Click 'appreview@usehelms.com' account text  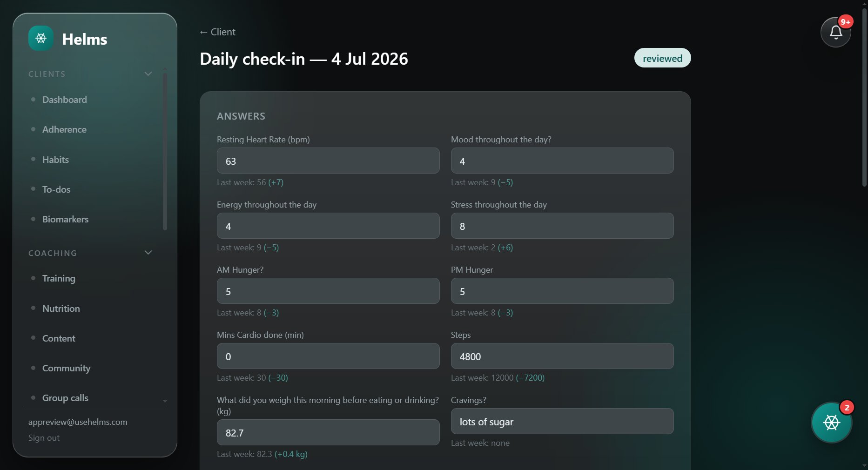[78, 422]
